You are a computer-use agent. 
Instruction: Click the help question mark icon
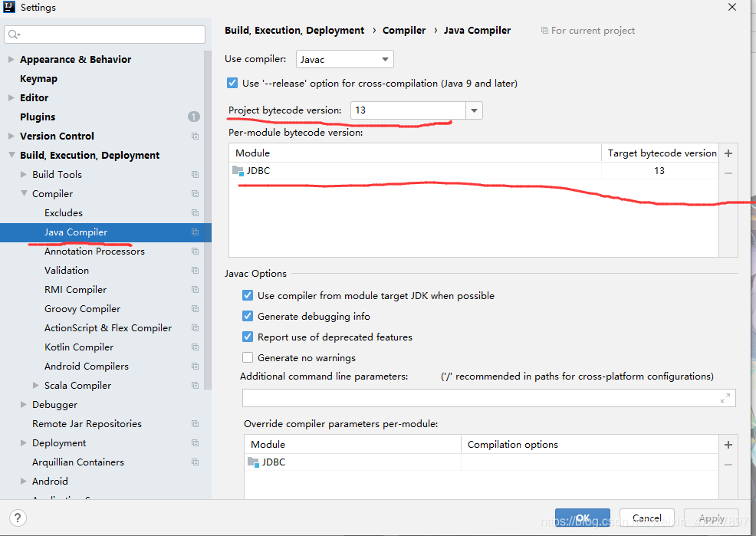point(17,518)
